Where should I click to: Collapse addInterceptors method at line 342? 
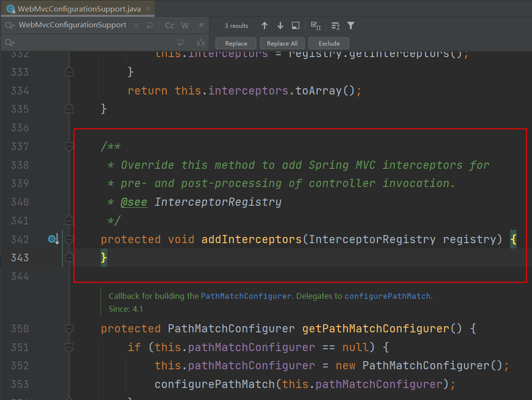[69, 239]
